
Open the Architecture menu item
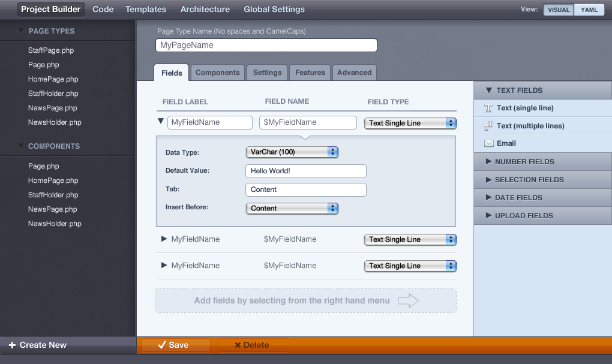(x=205, y=9)
